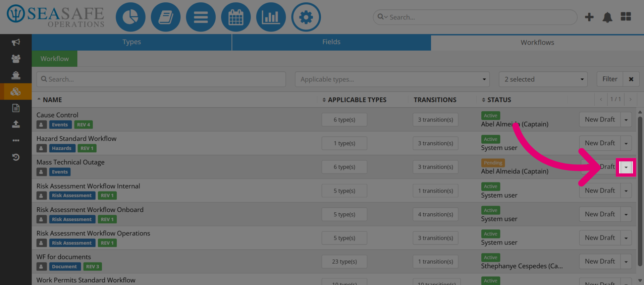Switch to the Fields tab
Screen dimensions: 644x285
pos(331,42)
